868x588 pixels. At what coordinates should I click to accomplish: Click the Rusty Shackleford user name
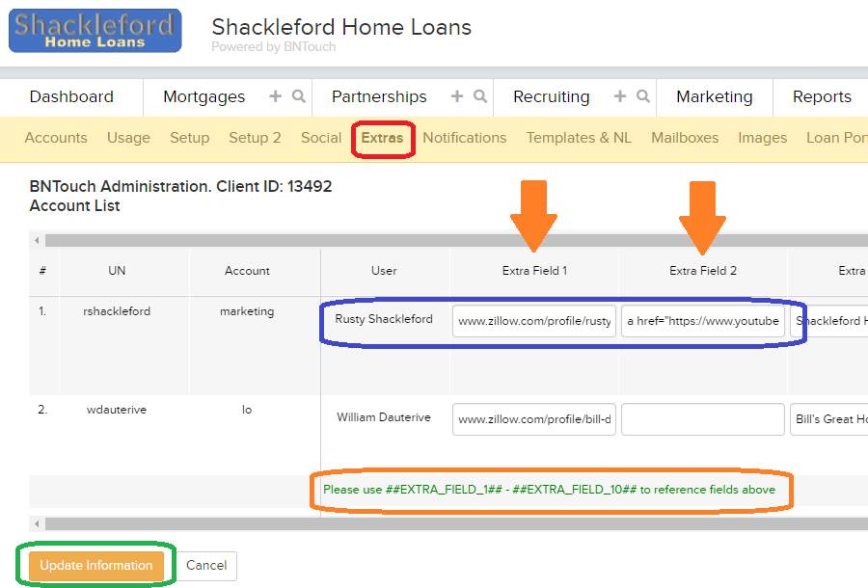(x=384, y=319)
